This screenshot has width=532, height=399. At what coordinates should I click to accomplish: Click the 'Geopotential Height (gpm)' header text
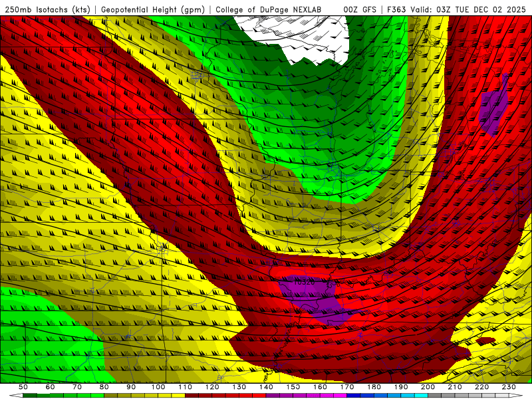153,9
